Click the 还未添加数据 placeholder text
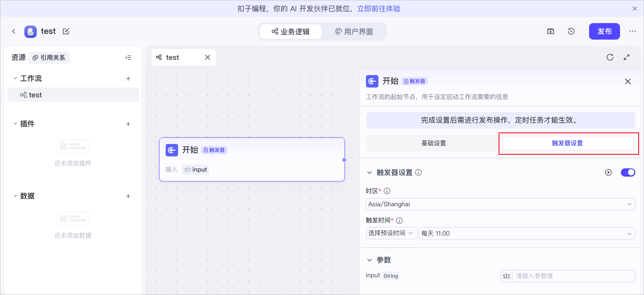Screen dimensions: 644x295 pos(73,236)
